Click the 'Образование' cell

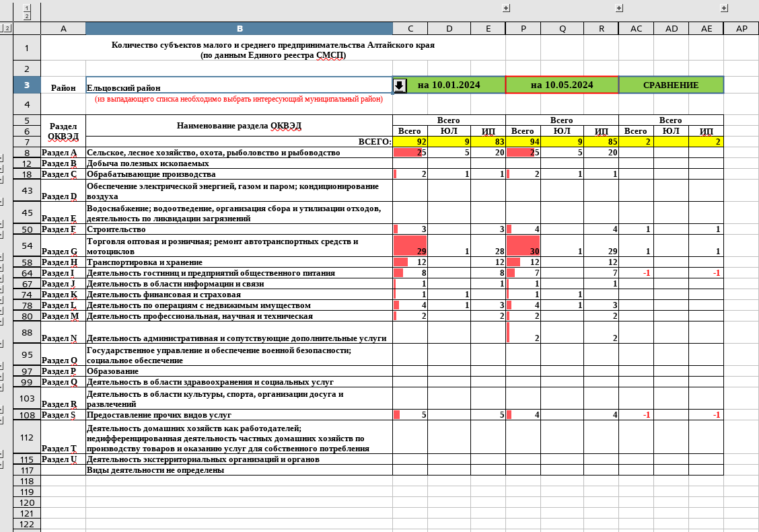[x=239, y=371]
